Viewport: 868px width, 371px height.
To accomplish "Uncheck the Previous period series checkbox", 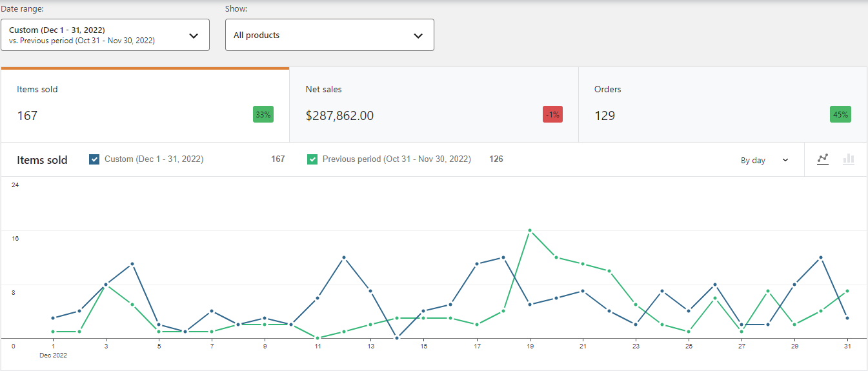I will coord(312,159).
